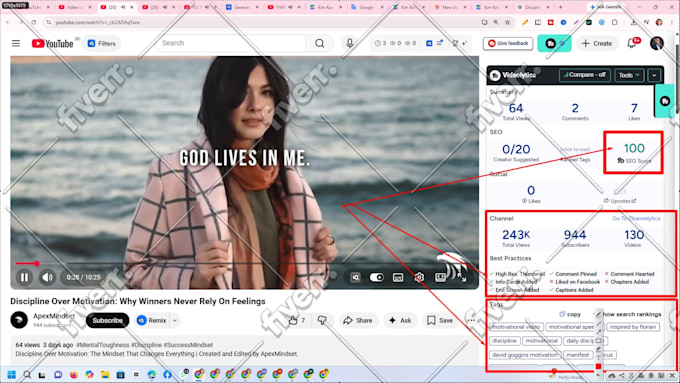Open the player settings gear

pos(419,277)
